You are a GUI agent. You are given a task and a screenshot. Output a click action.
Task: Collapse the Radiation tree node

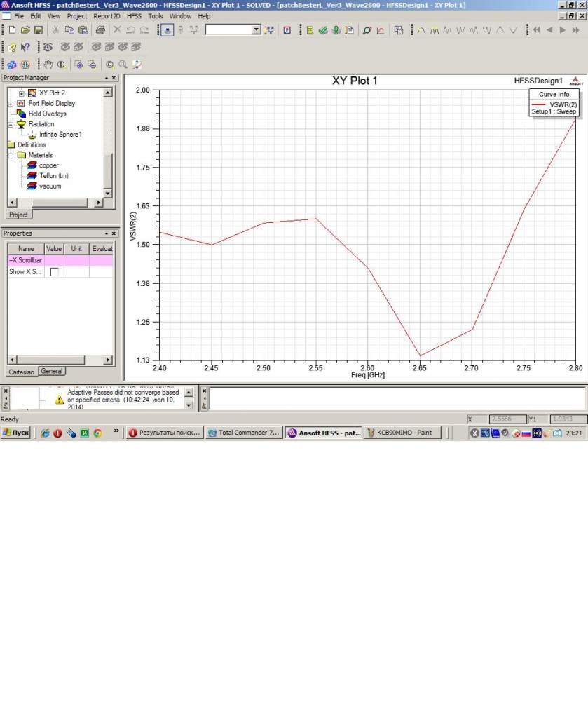coord(11,124)
